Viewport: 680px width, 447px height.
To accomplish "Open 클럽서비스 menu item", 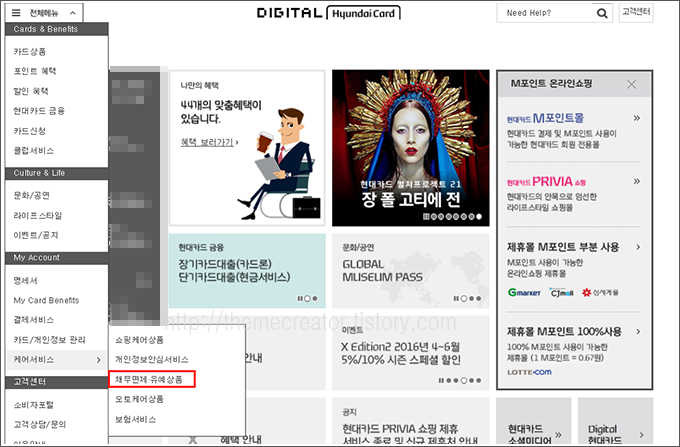I will [x=34, y=151].
